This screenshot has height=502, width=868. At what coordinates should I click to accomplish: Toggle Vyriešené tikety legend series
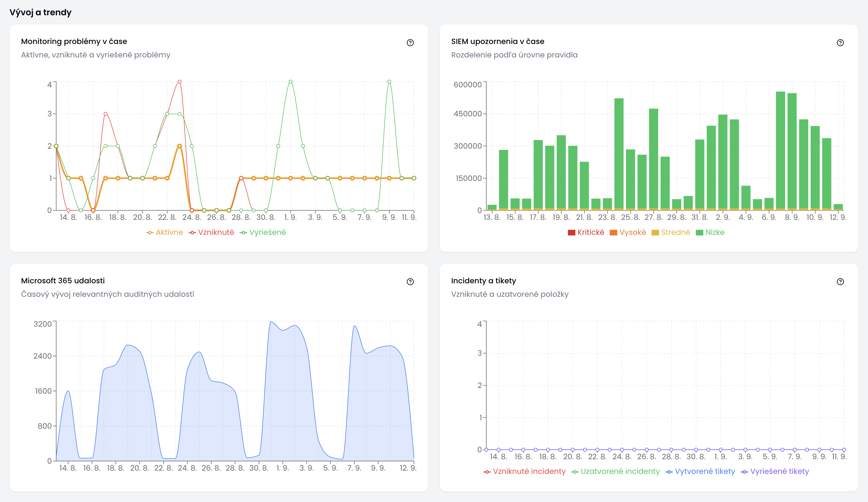pyautogui.click(x=775, y=471)
